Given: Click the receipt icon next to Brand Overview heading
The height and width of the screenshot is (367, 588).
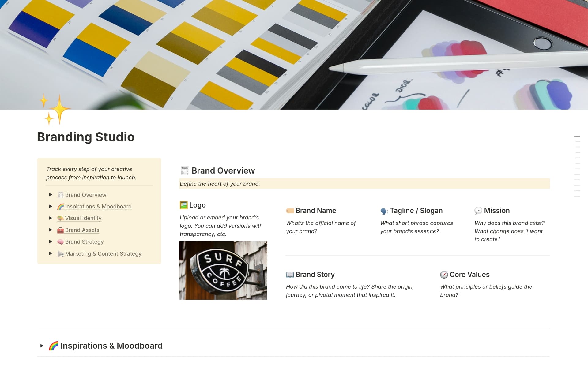Looking at the screenshot, I should [184, 170].
